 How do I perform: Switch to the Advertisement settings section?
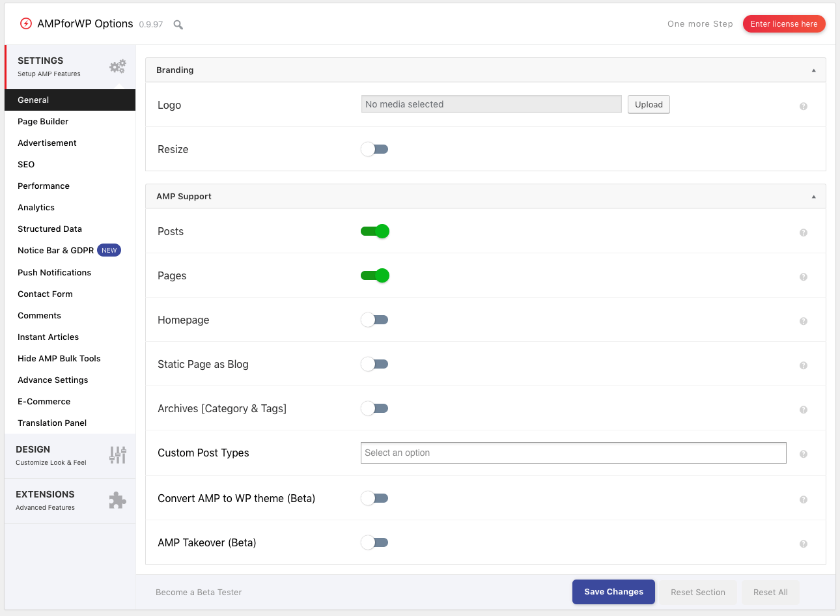(47, 143)
